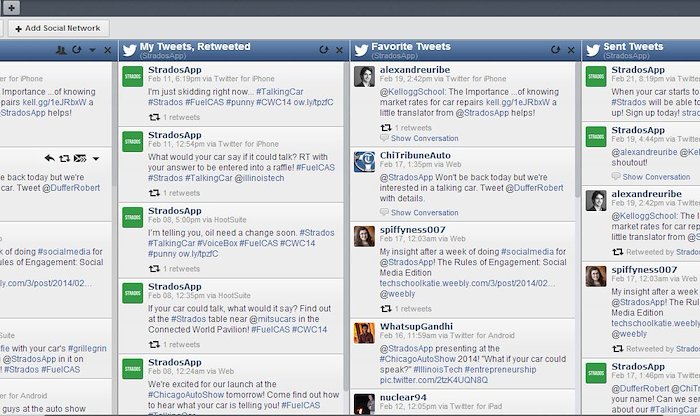This screenshot has width=700, height=416.
Task: Click the Favorite Tweets column scrollbar
Action: pyautogui.click(x=578, y=129)
